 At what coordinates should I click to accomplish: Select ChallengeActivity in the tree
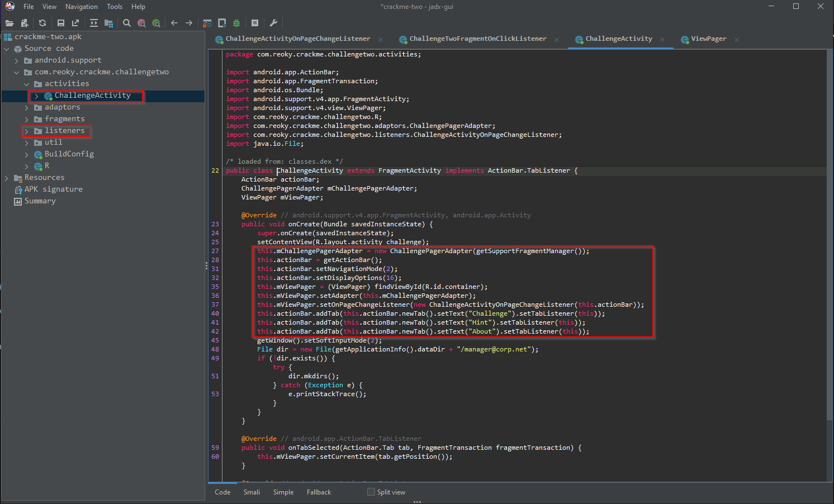pos(93,96)
